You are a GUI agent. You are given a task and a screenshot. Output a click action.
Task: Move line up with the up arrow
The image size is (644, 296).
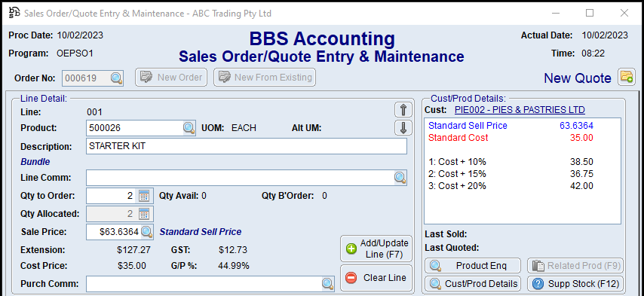pyautogui.click(x=403, y=110)
